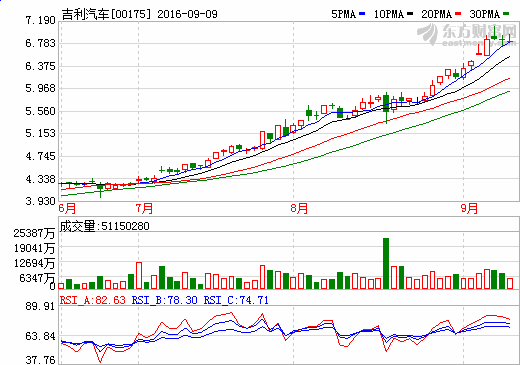Click the 20PMA red legend marker
This screenshot has width=520, height=365.
point(458,14)
